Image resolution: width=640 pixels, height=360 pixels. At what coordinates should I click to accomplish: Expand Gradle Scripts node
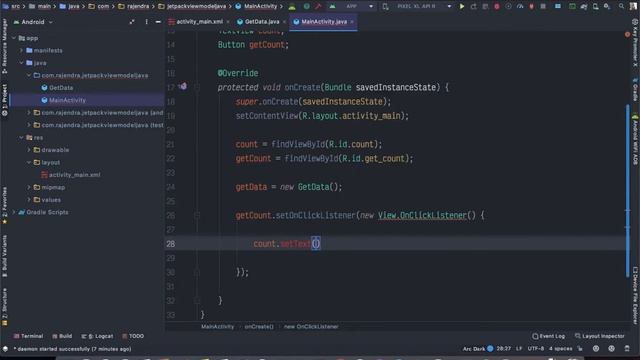coord(14,212)
